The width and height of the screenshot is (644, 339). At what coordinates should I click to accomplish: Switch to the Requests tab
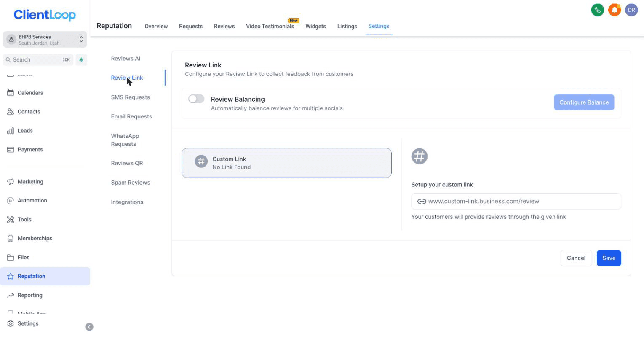pyautogui.click(x=191, y=26)
